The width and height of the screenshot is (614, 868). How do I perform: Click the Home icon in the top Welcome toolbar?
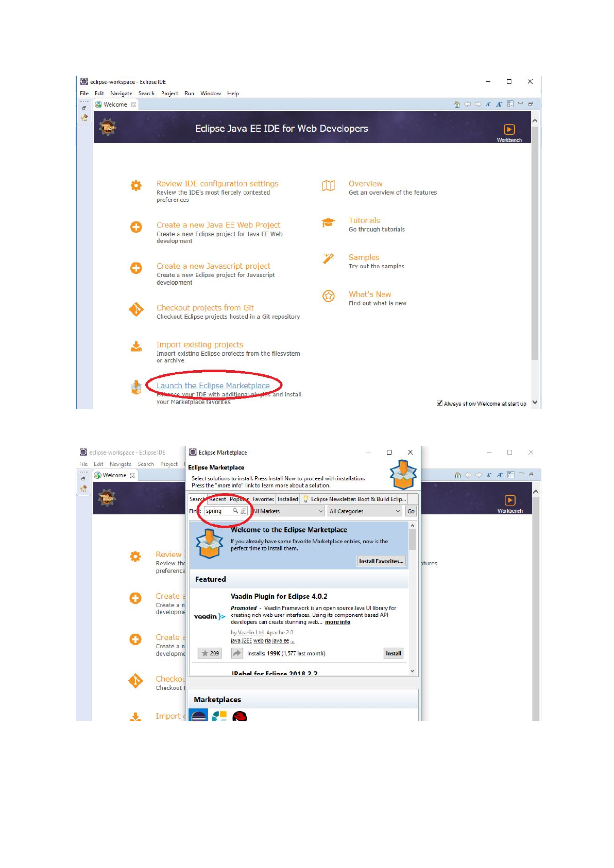[457, 104]
